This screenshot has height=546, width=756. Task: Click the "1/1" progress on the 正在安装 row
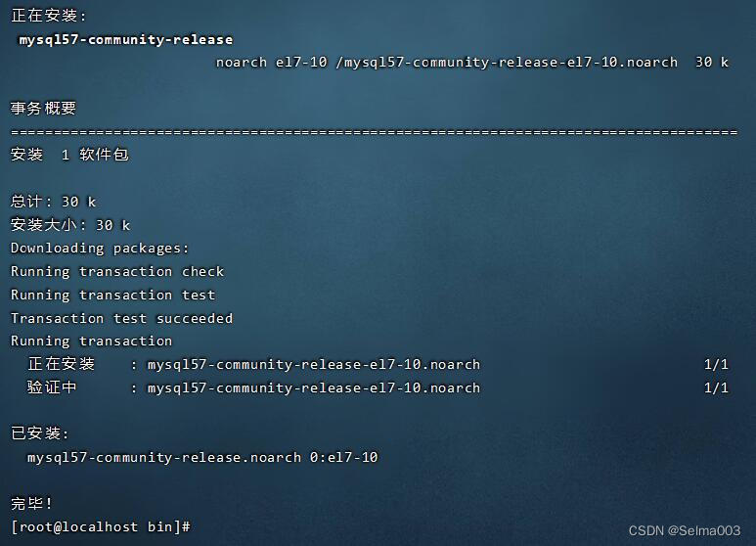(716, 364)
